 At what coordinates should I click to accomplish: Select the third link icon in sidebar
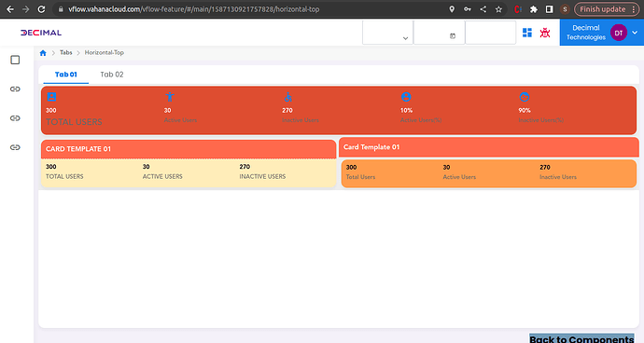click(15, 147)
